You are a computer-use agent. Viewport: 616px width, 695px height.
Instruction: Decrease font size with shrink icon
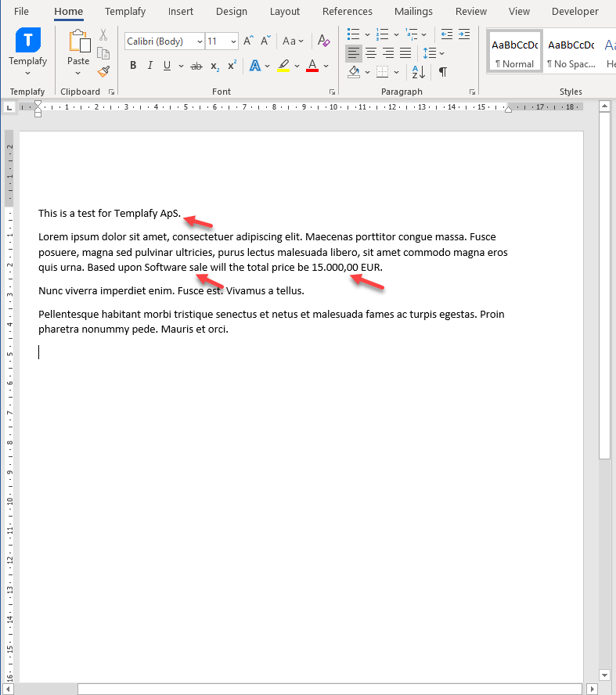point(265,41)
